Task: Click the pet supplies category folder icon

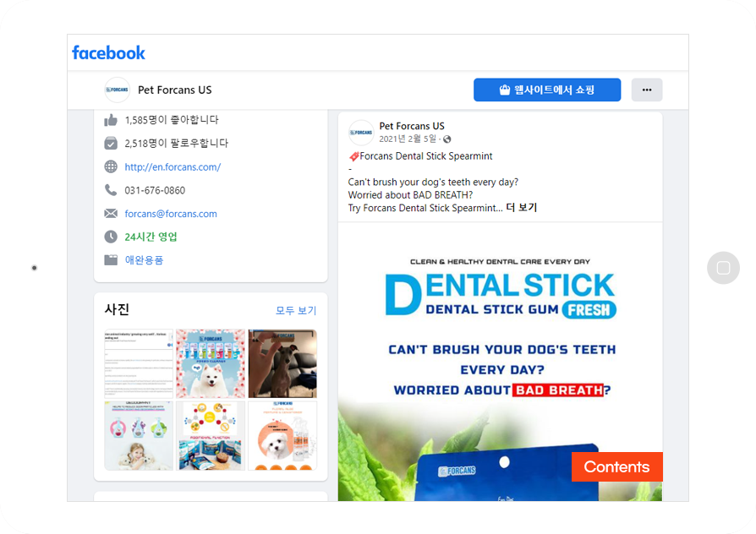Action: point(111,259)
